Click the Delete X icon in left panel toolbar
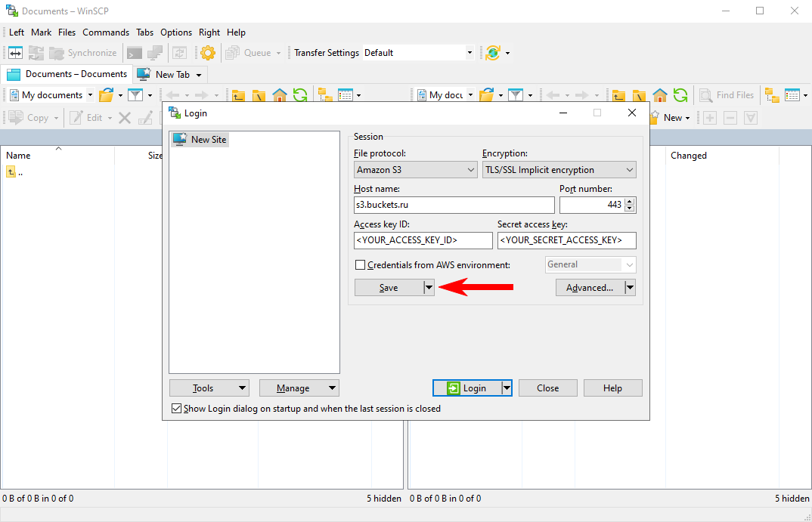Viewport: 812px width, 522px height. [x=125, y=118]
